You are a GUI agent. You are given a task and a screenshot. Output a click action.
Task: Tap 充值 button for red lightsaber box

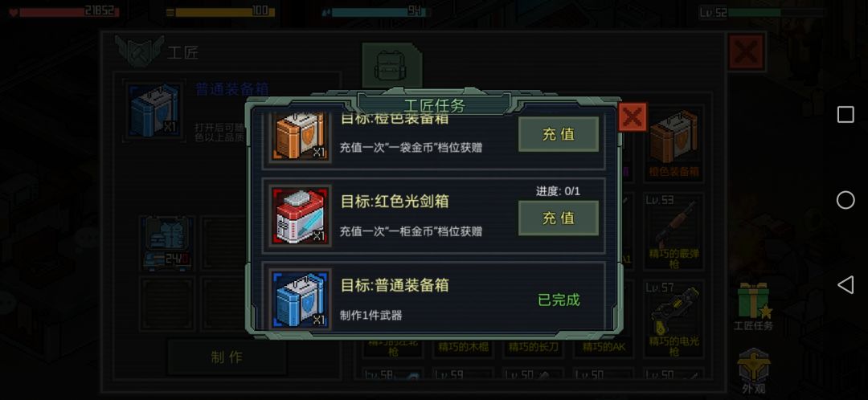coord(558,218)
